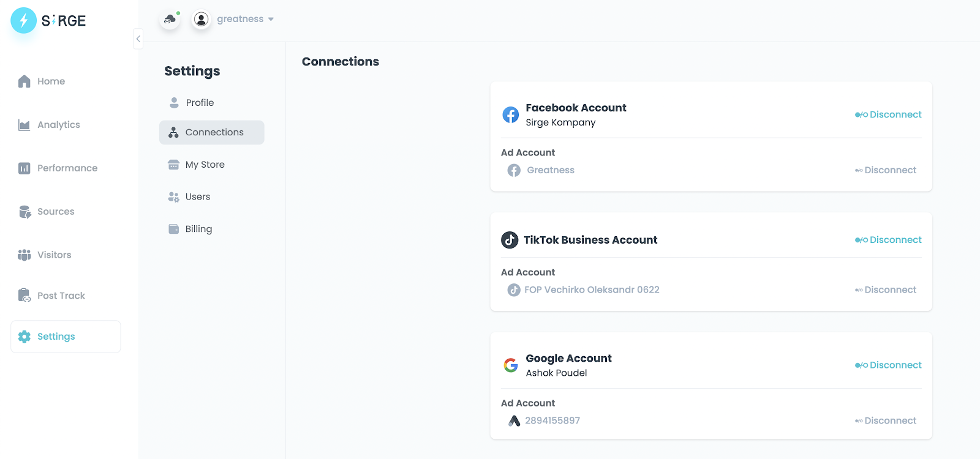Viewport: 980px width, 459px height.
Task: Click the TikTok Business Account logo
Action: point(510,240)
